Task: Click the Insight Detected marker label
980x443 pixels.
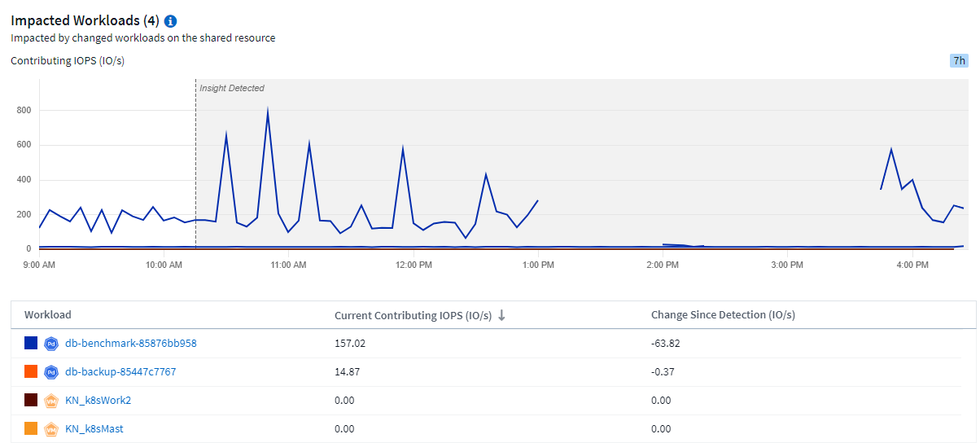Action: pos(232,88)
